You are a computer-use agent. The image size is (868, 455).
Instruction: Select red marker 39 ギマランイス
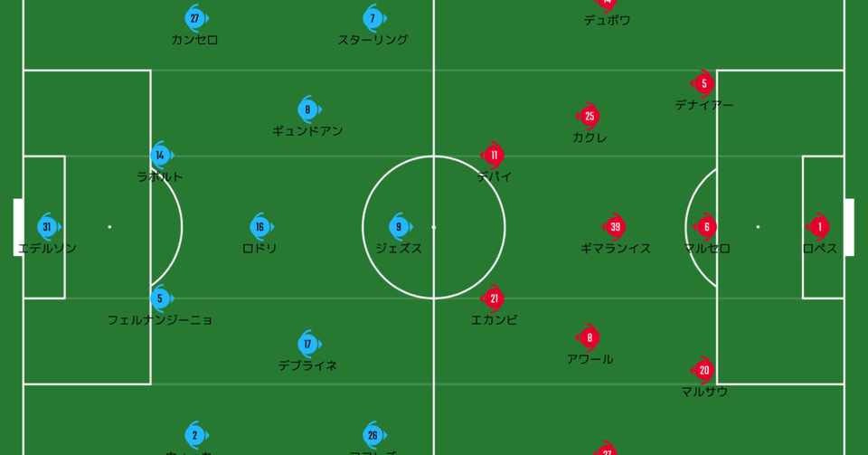pos(614,226)
